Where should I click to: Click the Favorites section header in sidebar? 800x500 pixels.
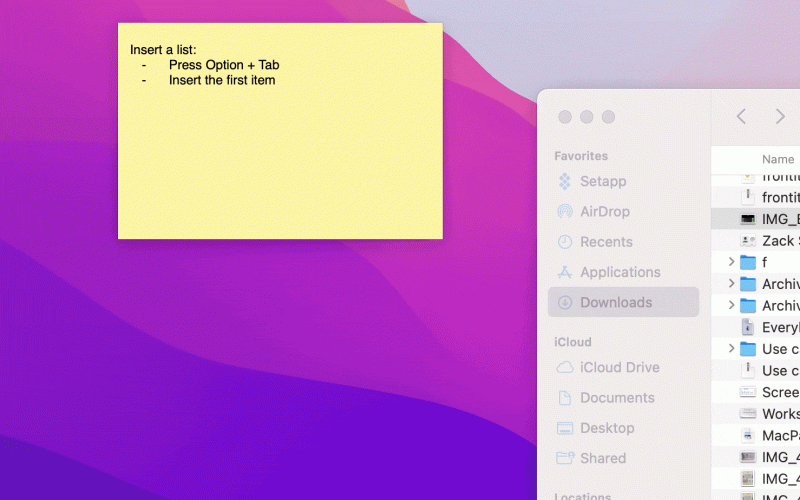(581, 156)
